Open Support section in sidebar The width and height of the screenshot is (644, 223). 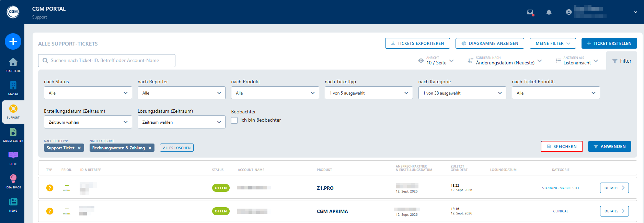point(13,112)
